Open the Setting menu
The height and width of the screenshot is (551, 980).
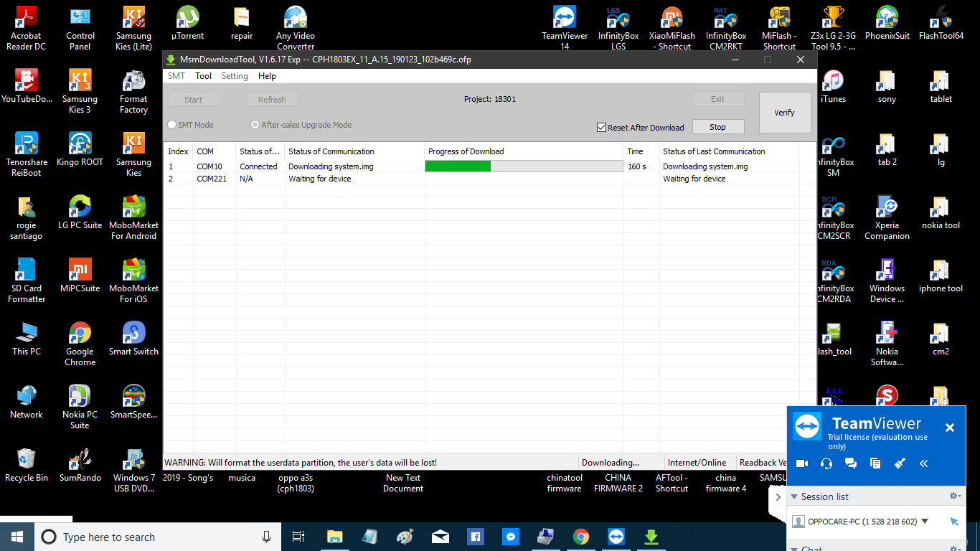click(235, 76)
